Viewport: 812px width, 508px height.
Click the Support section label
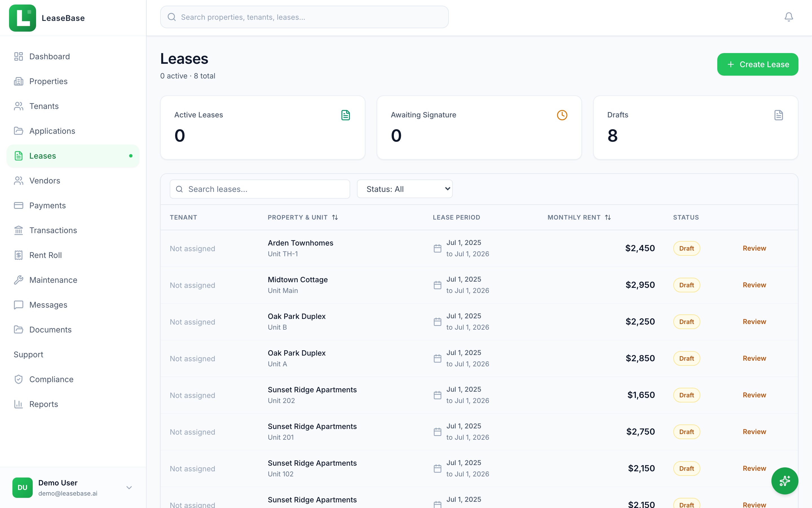pyautogui.click(x=28, y=355)
